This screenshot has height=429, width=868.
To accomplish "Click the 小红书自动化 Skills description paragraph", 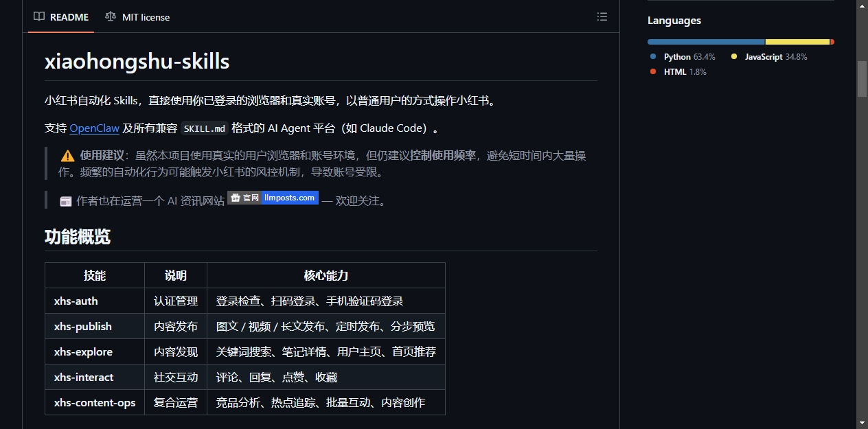I will point(273,101).
